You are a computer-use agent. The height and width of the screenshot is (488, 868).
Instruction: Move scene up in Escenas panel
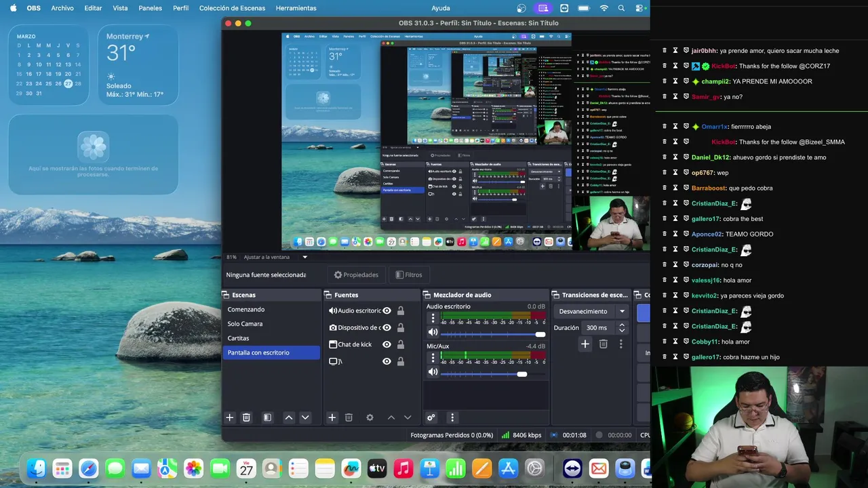pyautogui.click(x=289, y=418)
